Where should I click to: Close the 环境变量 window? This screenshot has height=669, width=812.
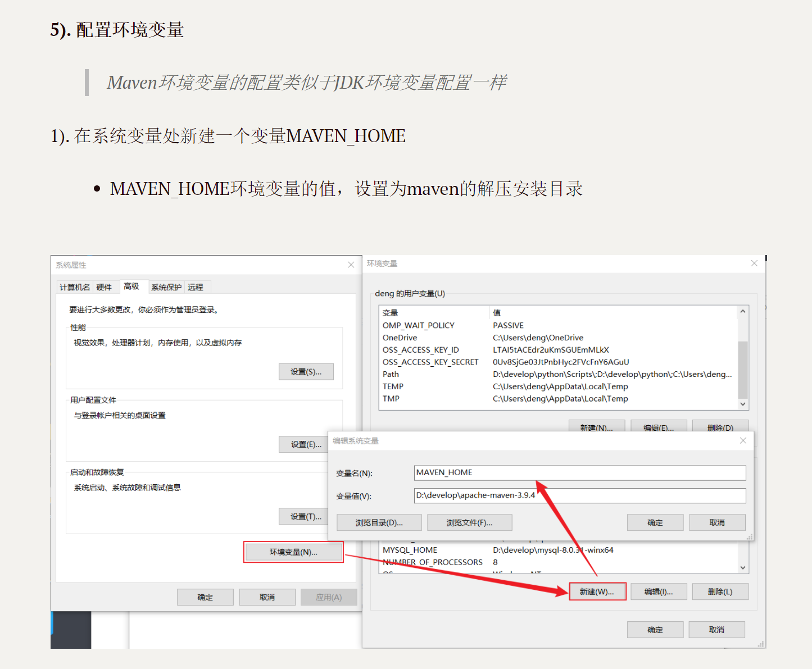click(754, 263)
